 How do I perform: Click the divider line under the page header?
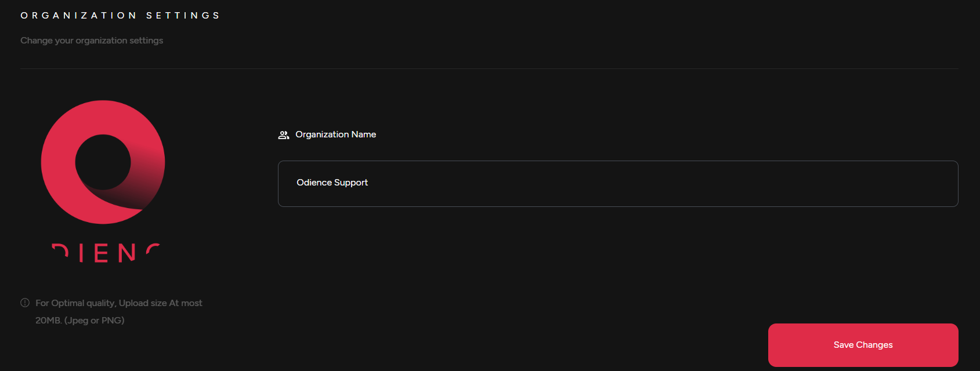tap(490, 68)
